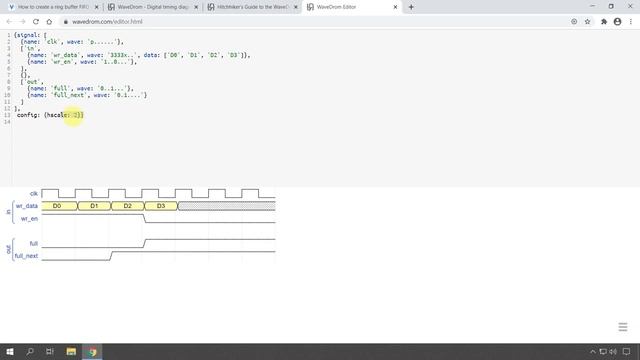Viewport: 640px width, 360px height.
Task: Click the D3 data cell in waveform
Action: pyautogui.click(x=161, y=206)
